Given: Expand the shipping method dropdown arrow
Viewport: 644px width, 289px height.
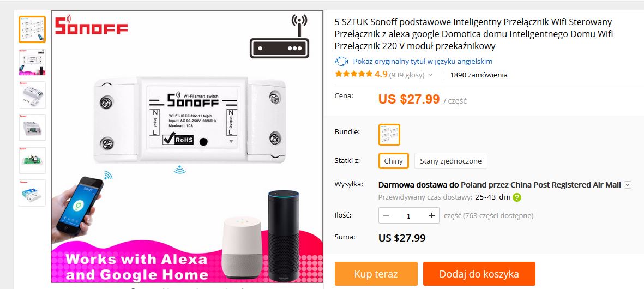Looking at the screenshot, I should 627,185.
